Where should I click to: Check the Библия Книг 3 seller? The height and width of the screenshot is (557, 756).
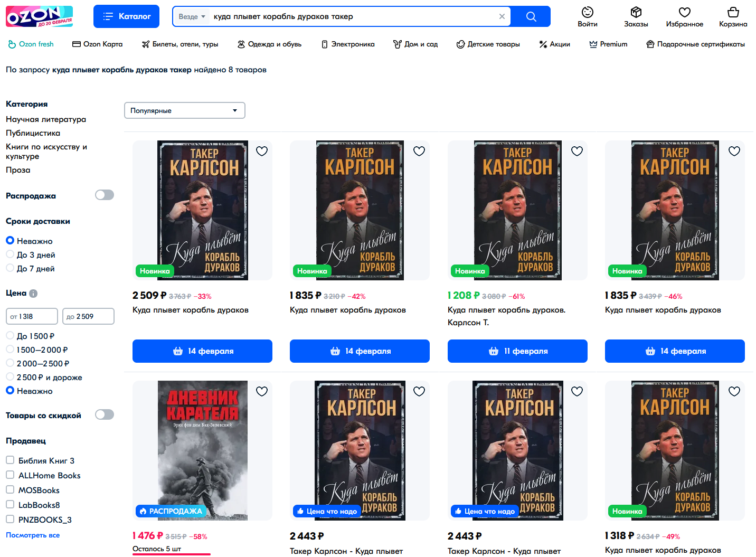tap(10, 460)
